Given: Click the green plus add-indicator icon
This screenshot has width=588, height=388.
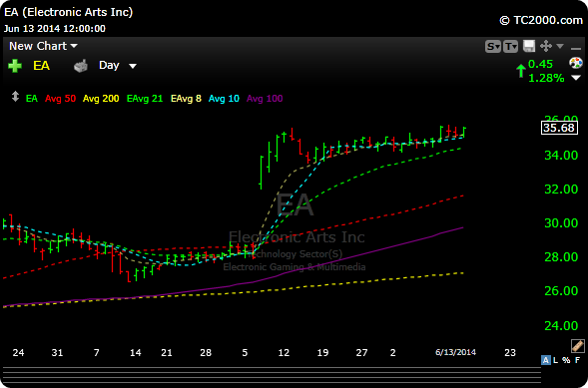Looking at the screenshot, I should click(15, 66).
